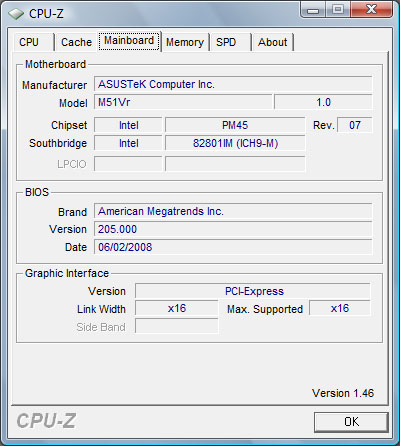Viewport: 400px width, 446px height.
Task: Minimize the CPU-Z window
Action: click(313, 10)
